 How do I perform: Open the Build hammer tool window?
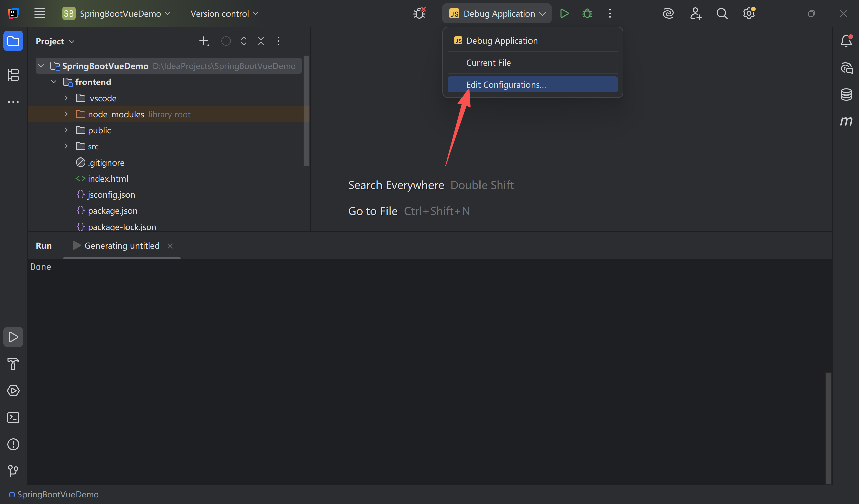coord(13,364)
